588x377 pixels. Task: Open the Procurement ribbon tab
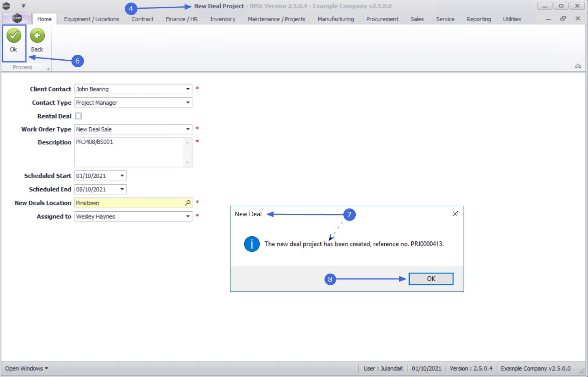pyautogui.click(x=382, y=19)
